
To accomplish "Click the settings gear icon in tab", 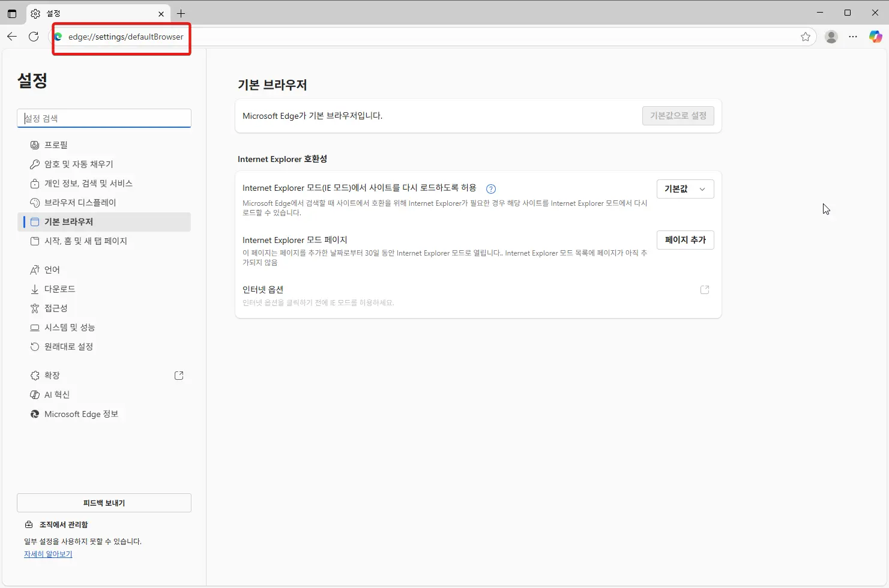I will pyautogui.click(x=35, y=13).
